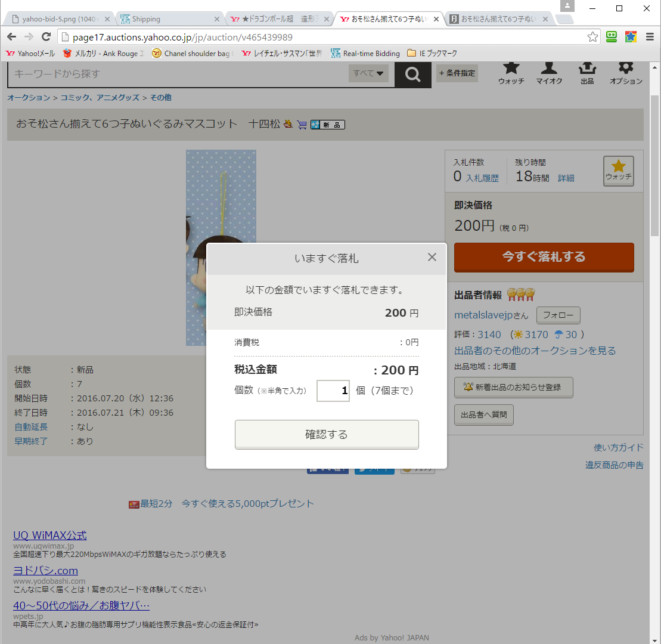
Task: Click the colorful star extension icon
Action: pos(631,37)
